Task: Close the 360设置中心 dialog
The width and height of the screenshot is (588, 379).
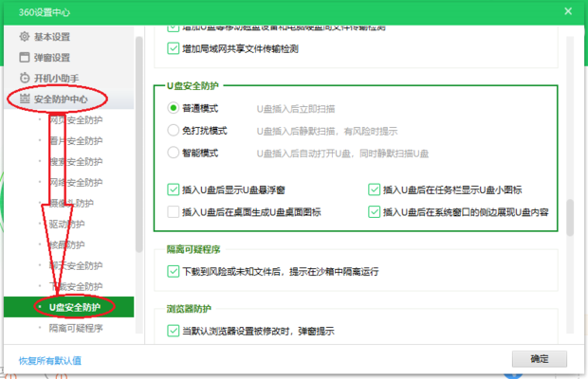Action: (568, 11)
